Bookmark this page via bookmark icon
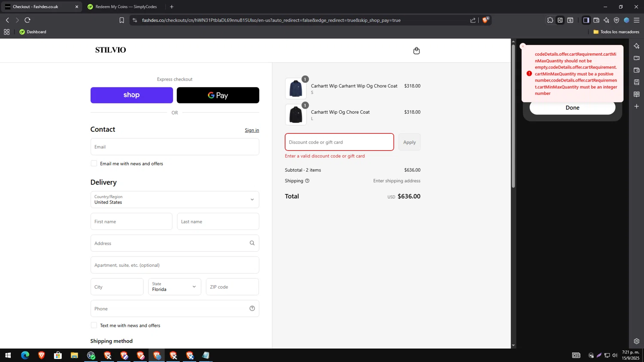 tap(122, 20)
